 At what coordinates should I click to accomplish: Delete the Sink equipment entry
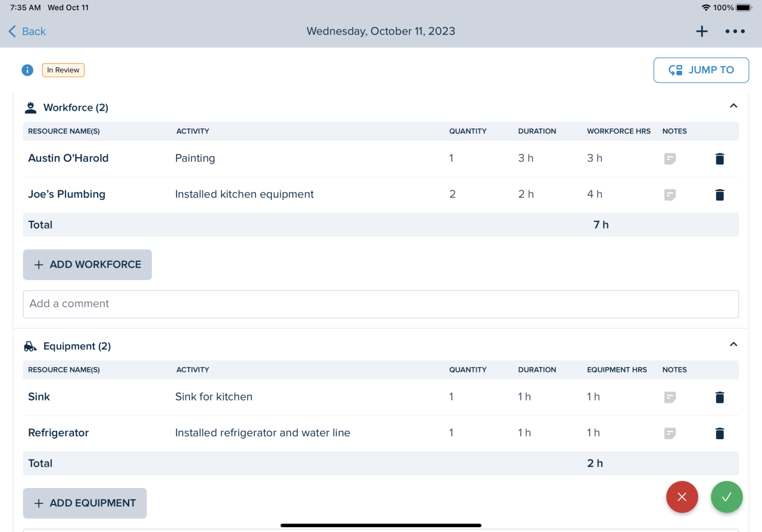click(x=719, y=397)
